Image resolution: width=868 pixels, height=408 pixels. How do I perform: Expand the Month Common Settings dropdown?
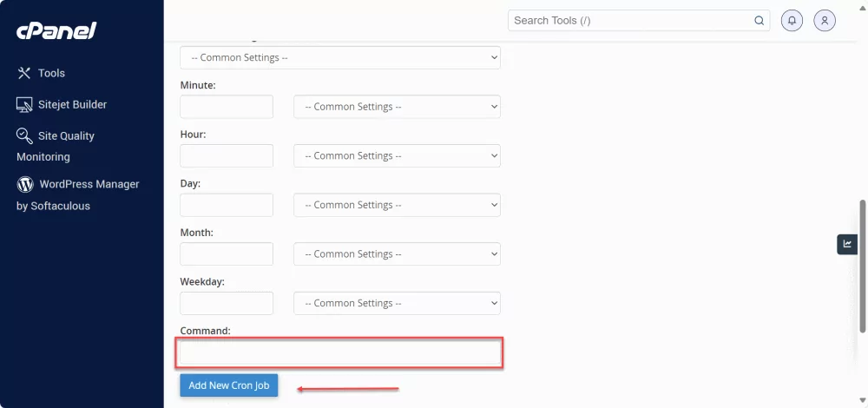[x=397, y=254]
